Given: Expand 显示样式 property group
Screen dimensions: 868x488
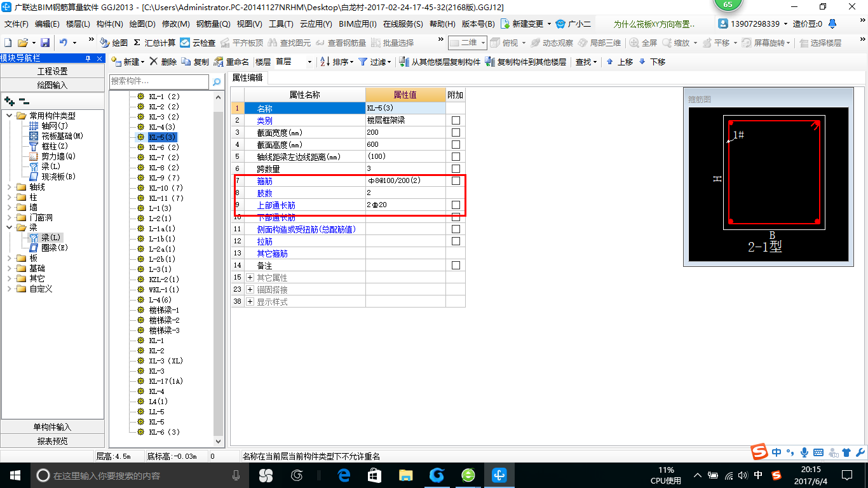Looking at the screenshot, I should pos(250,302).
